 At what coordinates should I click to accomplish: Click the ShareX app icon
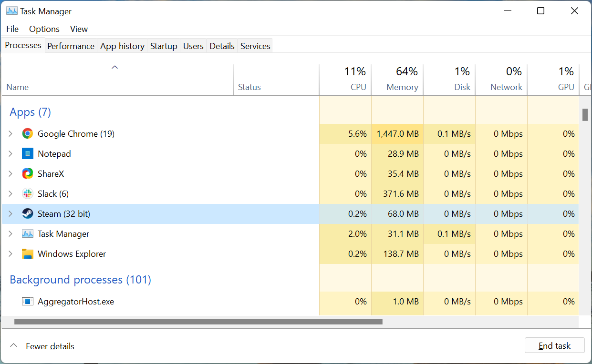[x=28, y=174]
